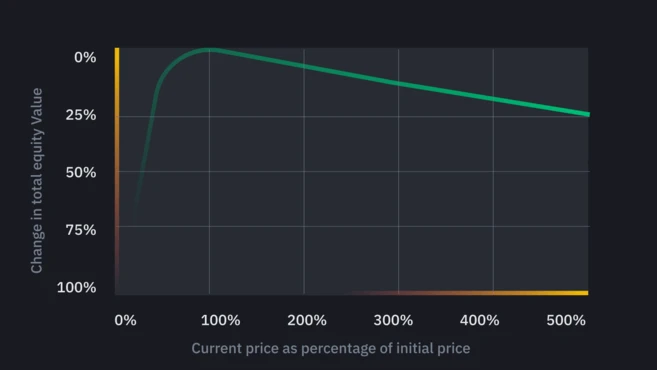Click the 400% horizontal axis label
657x370 pixels.
479,321
